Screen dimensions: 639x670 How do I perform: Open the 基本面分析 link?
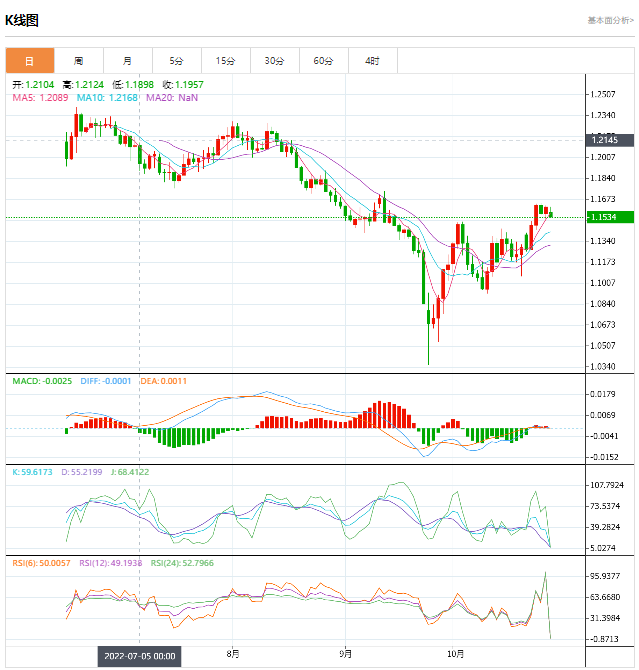click(x=610, y=20)
